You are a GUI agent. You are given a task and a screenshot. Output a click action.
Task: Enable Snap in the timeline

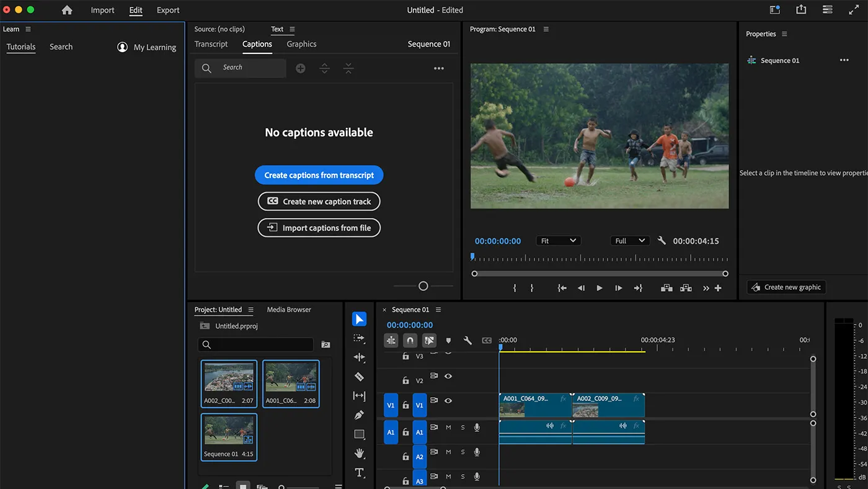(x=410, y=340)
